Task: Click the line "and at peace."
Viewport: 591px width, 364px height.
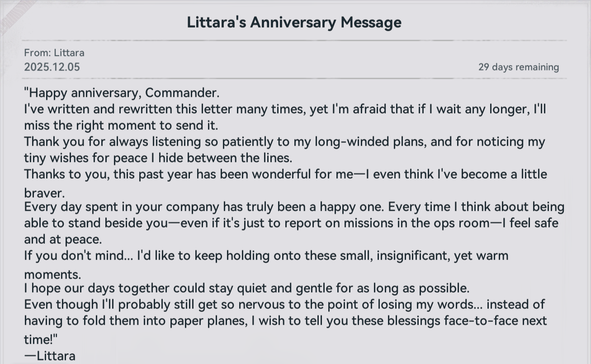Action: pos(63,239)
